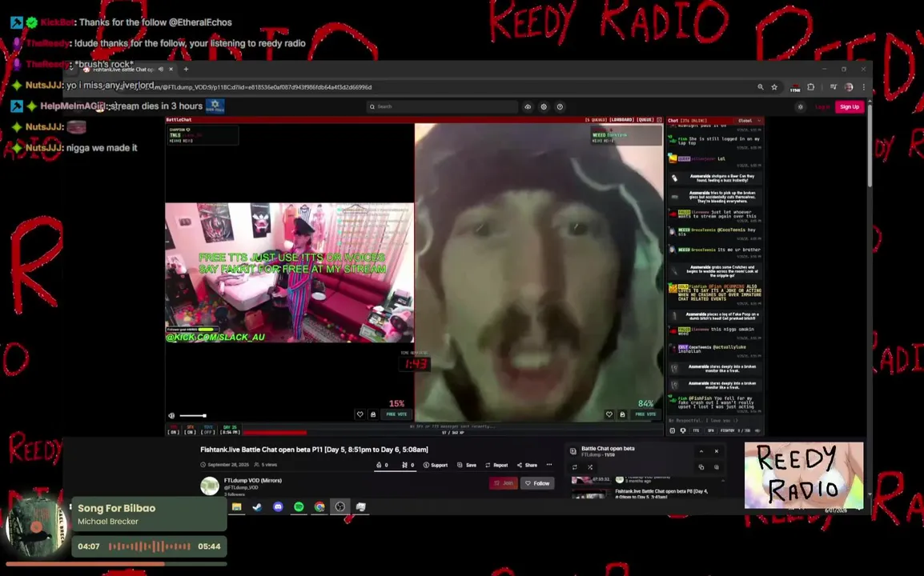Like the left battle stream with heart

[x=360, y=414]
